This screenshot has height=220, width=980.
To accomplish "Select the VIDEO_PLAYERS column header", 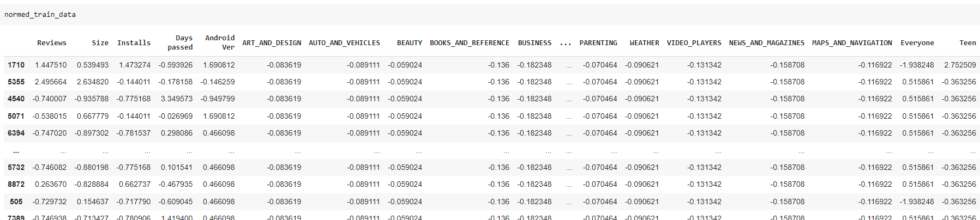I will 694,43.
